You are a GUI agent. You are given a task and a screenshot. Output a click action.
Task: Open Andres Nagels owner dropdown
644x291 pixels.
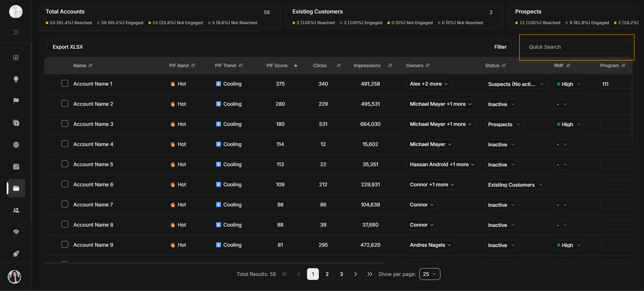(x=430, y=245)
